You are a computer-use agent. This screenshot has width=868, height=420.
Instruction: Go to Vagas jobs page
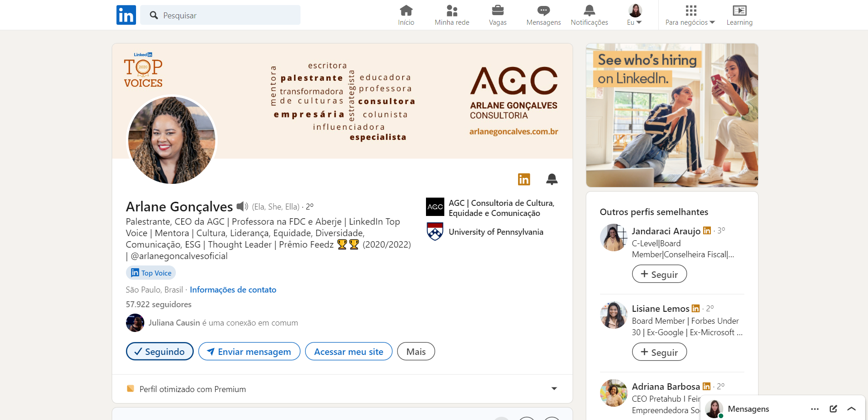coord(497,15)
